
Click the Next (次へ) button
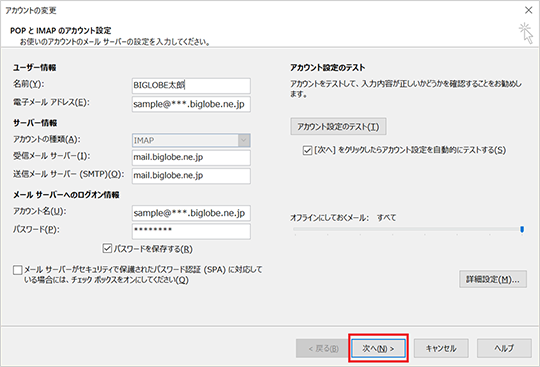coord(378,348)
